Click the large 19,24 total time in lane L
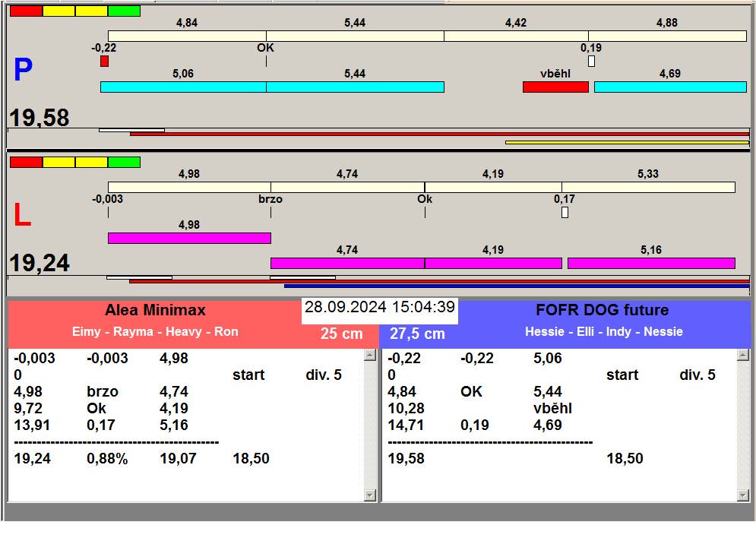756x544 pixels. (x=40, y=263)
